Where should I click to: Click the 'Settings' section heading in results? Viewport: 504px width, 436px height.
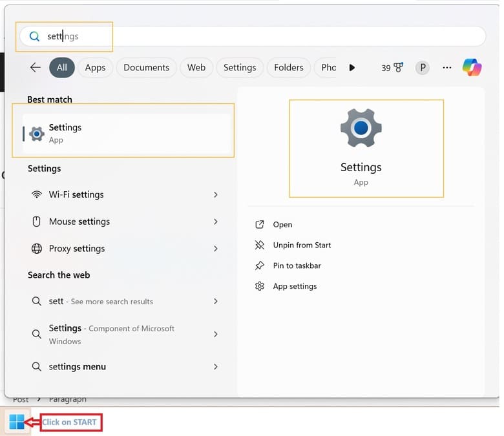[44, 169]
